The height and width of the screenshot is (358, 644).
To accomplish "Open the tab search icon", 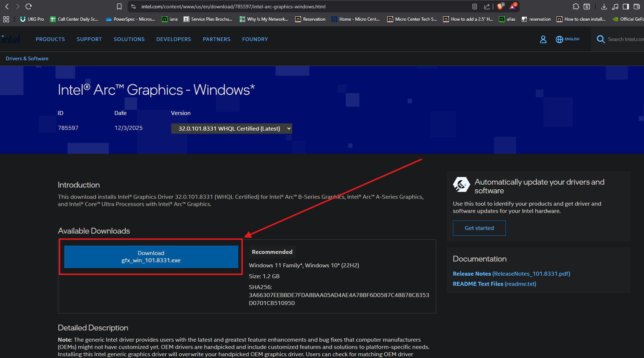I will coord(587,7).
